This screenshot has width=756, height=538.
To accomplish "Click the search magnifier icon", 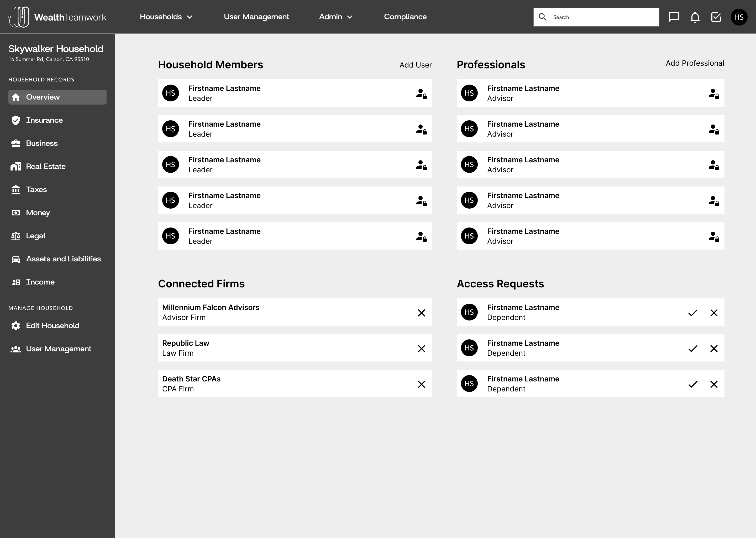I will [543, 17].
